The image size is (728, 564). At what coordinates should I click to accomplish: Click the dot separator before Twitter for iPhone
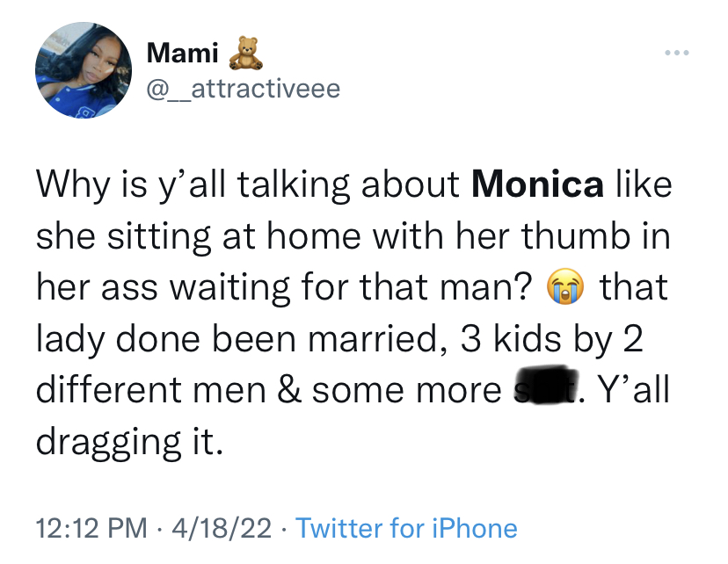coord(285,528)
